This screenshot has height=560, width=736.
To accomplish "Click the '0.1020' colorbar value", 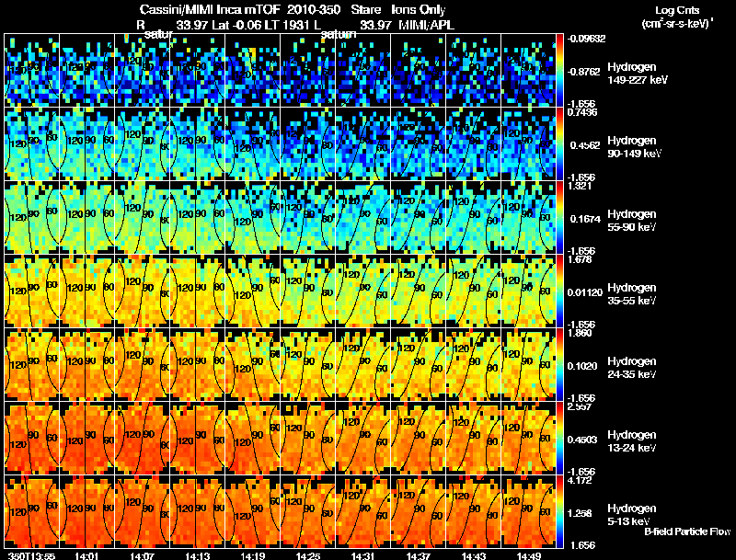I will pos(583,366).
